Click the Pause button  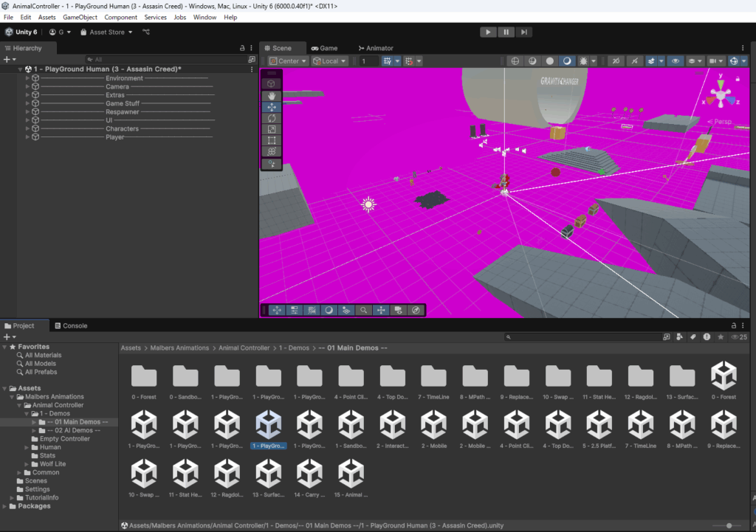coord(506,32)
